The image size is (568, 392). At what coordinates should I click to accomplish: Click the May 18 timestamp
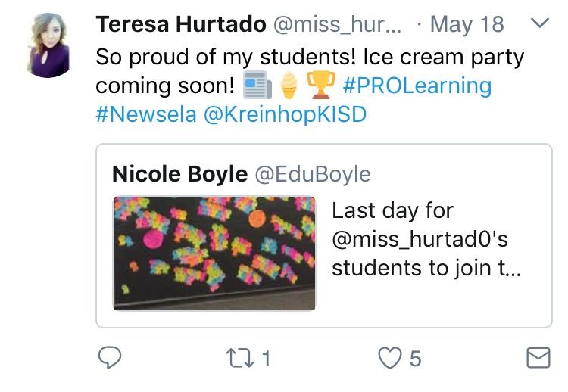[466, 24]
